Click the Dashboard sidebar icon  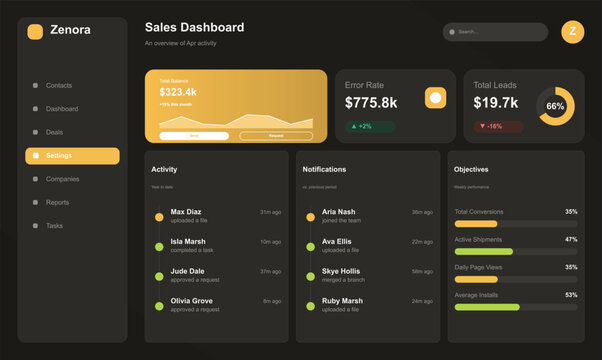click(35, 109)
